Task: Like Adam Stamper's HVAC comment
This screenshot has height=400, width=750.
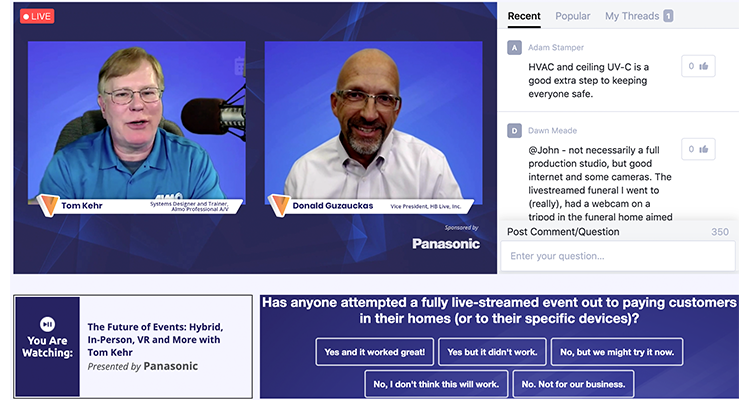Action: [x=698, y=66]
